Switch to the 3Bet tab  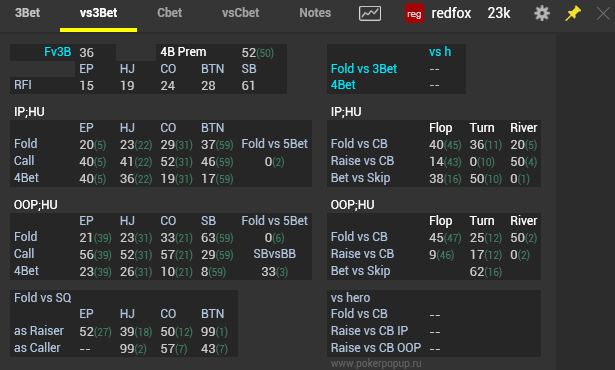27,13
